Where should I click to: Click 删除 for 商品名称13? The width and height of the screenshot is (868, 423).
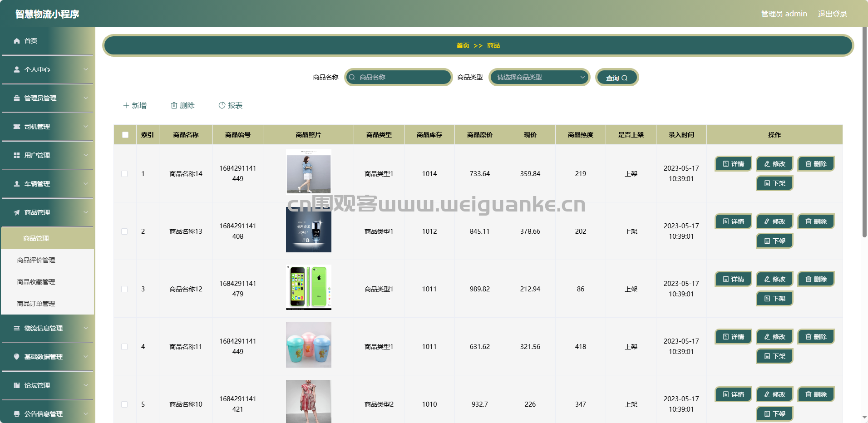point(816,221)
